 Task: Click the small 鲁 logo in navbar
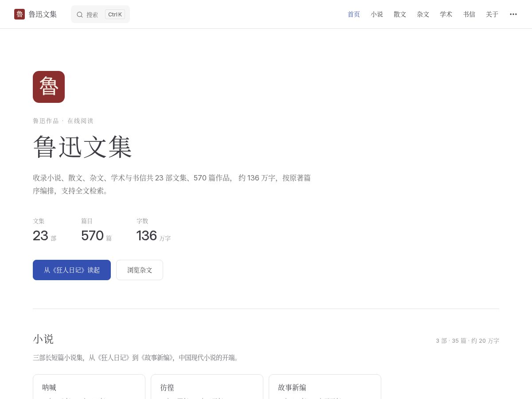[20, 14]
